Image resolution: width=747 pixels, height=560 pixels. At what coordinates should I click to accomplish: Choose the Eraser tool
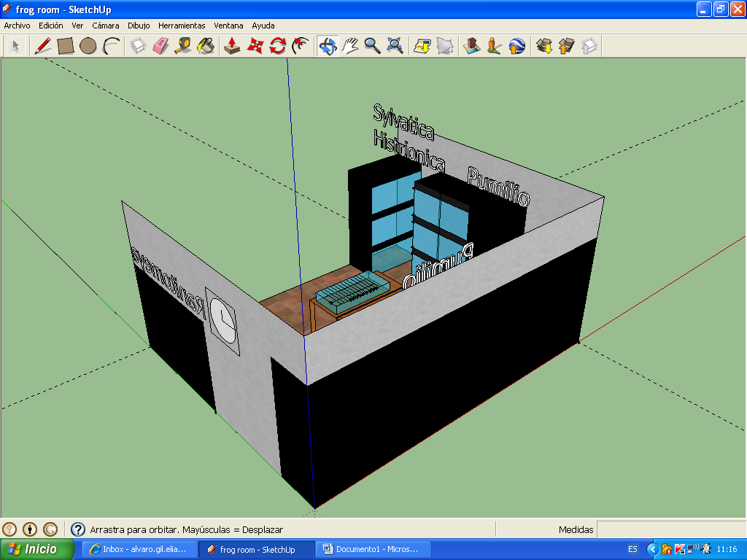pos(160,46)
